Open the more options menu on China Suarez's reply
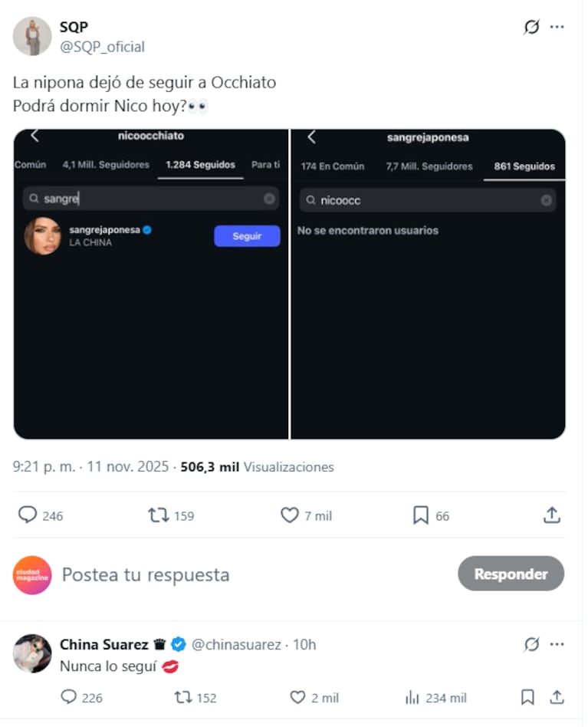Viewport: 588px width, 727px height. click(557, 644)
